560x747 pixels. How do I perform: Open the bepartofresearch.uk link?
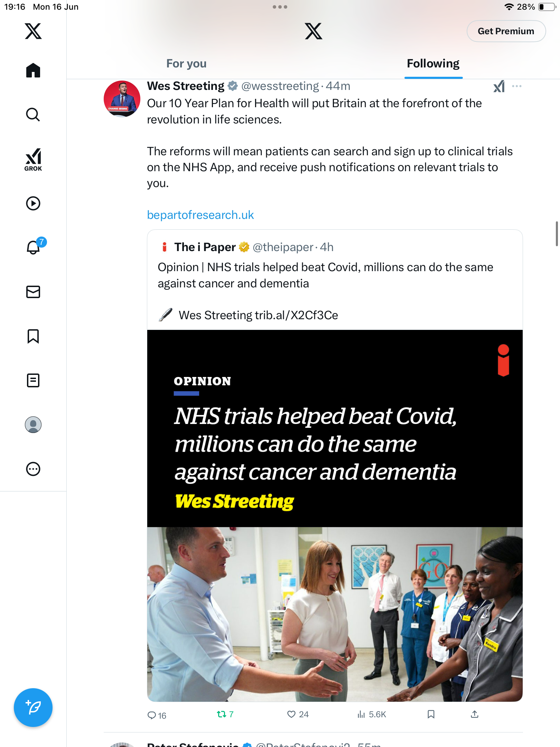(x=200, y=215)
